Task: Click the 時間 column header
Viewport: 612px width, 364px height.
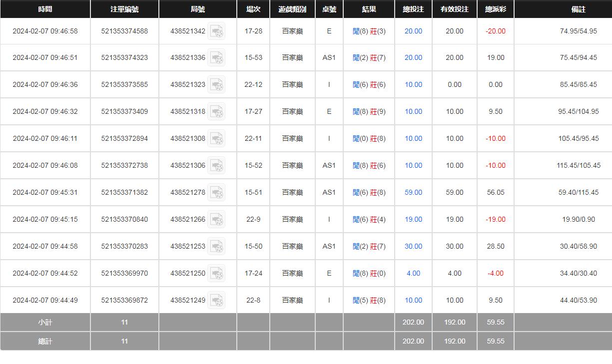Action: [x=45, y=9]
